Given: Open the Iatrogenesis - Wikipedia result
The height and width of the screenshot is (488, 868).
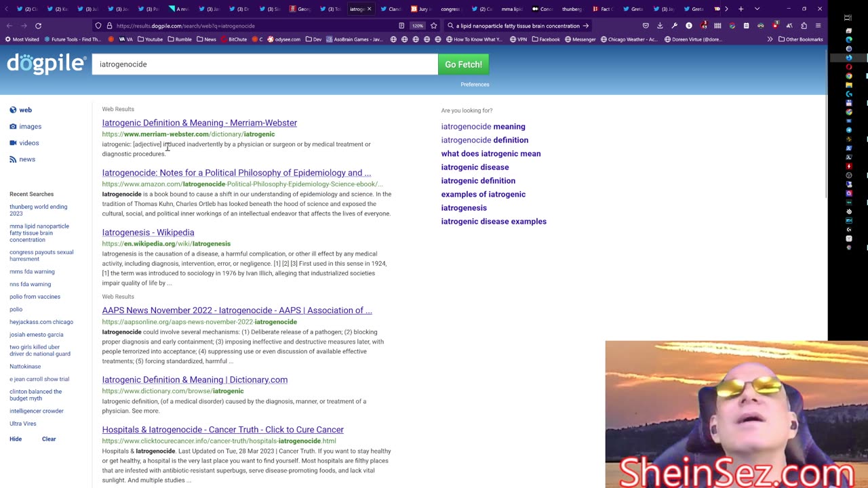Looking at the screenshot, I should click(148, 232).
